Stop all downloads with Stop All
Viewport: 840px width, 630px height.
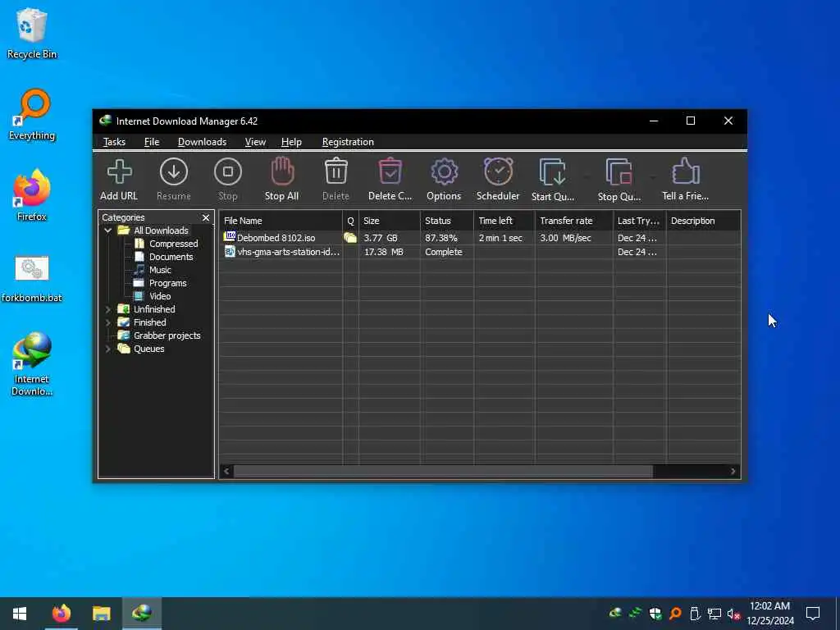pyautogui.click(x=282, y=180)
